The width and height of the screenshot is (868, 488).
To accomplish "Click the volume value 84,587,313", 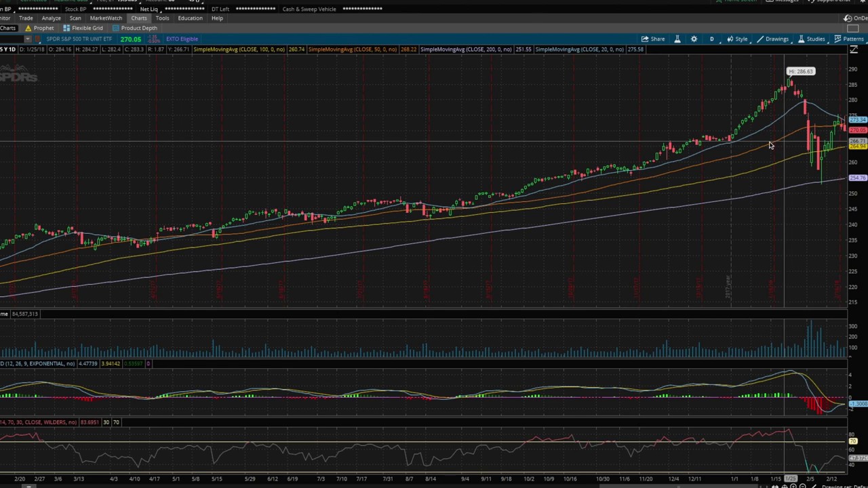I will click(25, 314).
